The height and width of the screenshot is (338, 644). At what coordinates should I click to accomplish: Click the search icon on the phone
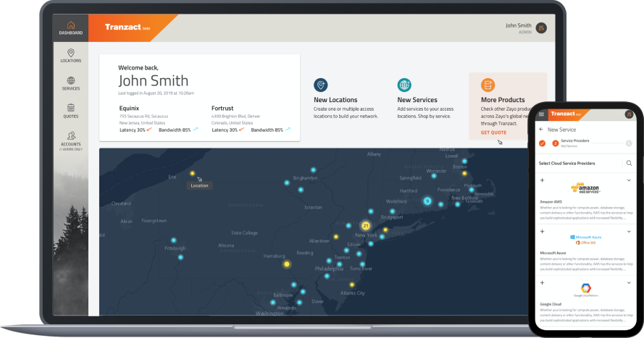[629, 164]
